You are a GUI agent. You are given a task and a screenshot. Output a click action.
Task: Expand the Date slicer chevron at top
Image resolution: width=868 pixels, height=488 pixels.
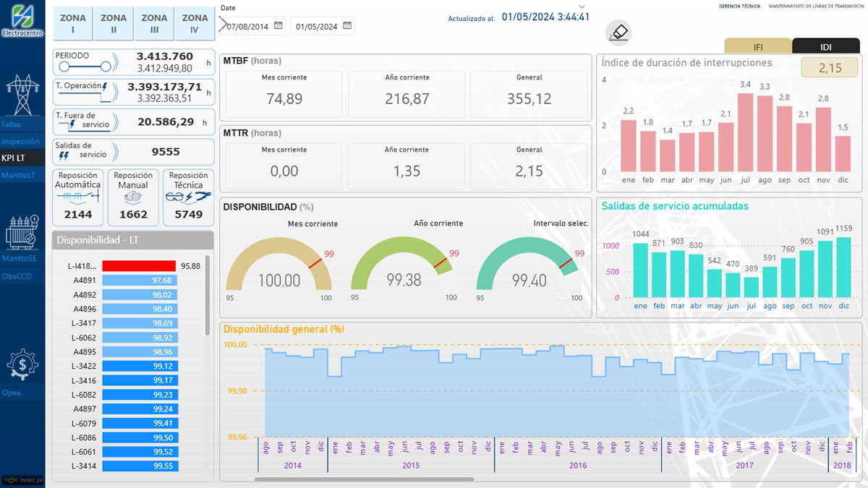582,6
